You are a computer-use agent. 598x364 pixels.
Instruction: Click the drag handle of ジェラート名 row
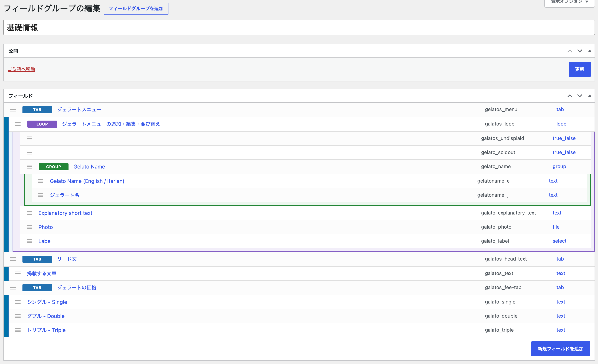pos(41,195)
